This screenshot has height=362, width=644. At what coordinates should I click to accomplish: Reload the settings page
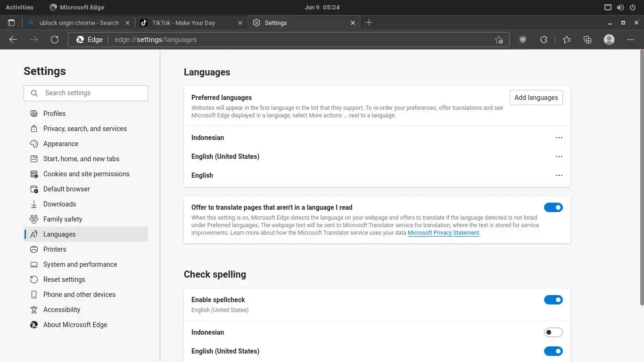[55, 40]
